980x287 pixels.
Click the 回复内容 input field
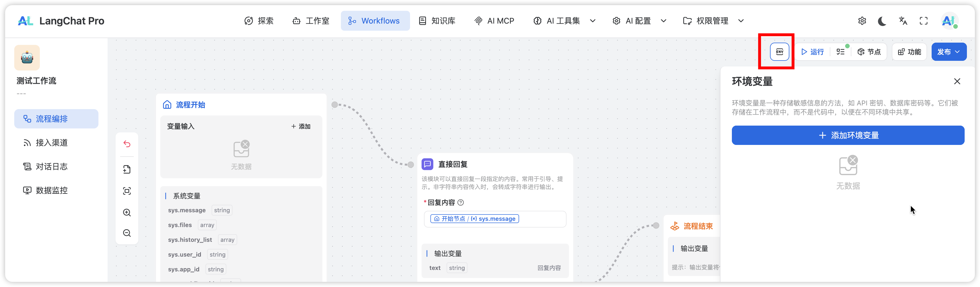(x=540, y=219)
